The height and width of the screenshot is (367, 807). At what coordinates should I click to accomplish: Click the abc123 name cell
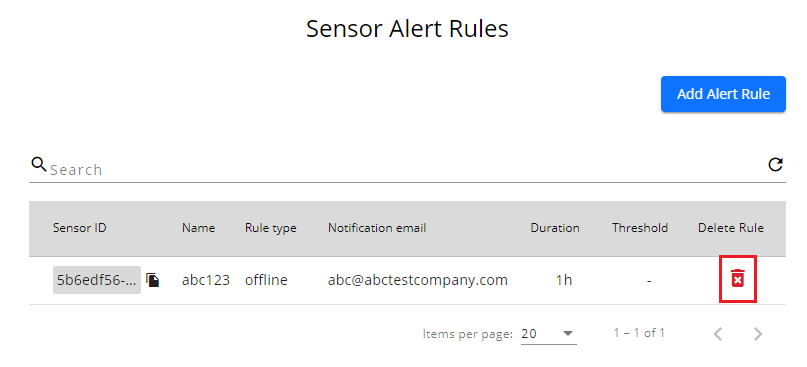coord(205,280)
